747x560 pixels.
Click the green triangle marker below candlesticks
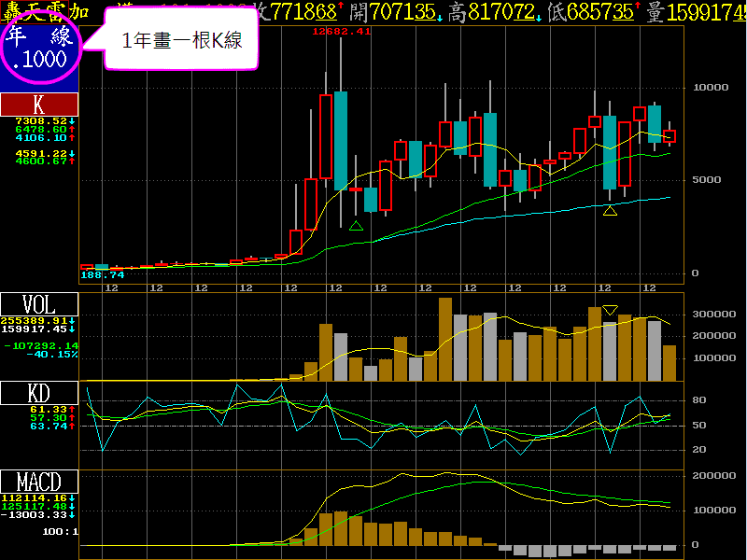pos(356,226)
